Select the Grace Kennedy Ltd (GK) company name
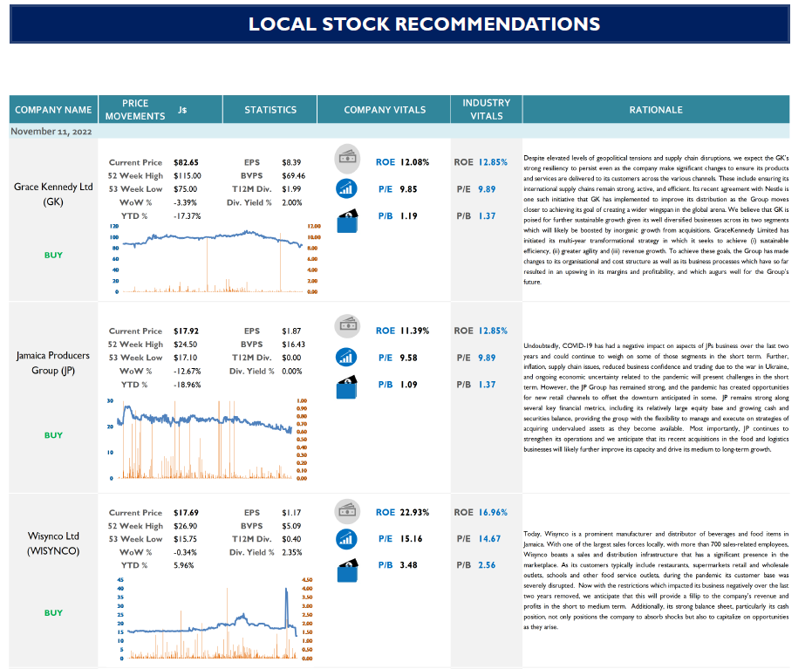 [x=53, y=195]
